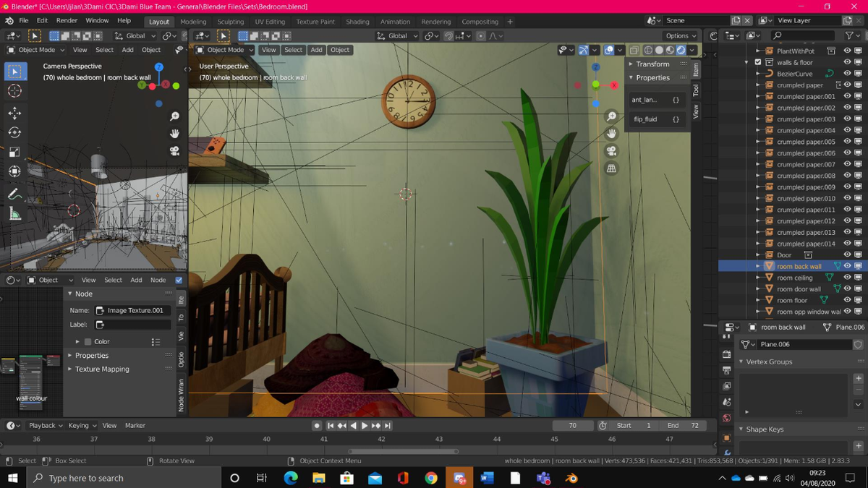Toggle visibility of 'Door' object
The height and width of the screenshot is (488, 868).
point(847,254)
